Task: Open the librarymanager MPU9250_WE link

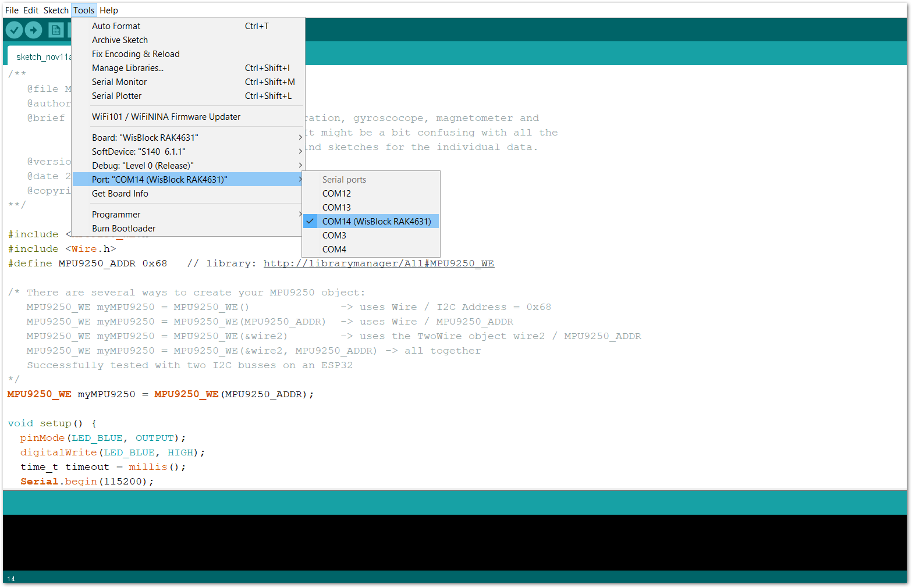Action: [379, 263]
